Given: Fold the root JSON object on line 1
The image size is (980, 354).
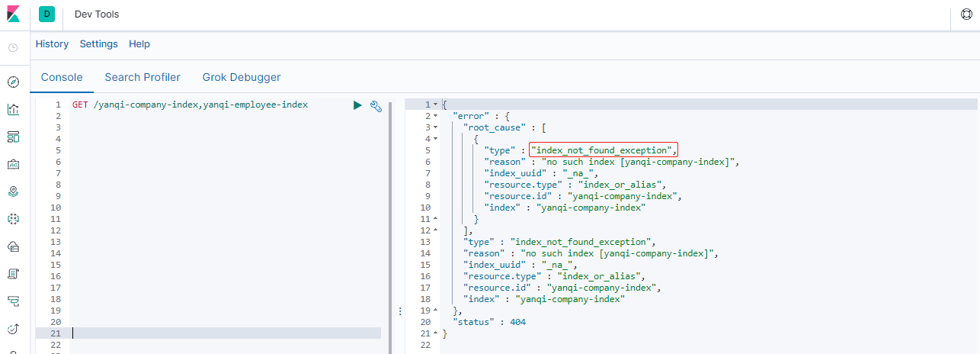Looking at the screenshot, I should (435, 105).
